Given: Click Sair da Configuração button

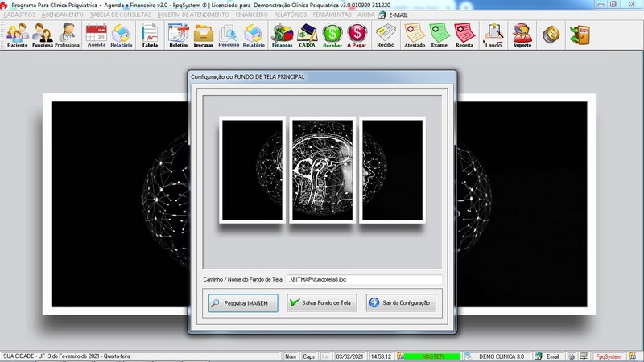Looking at the screenshot, I should [401, 303].
